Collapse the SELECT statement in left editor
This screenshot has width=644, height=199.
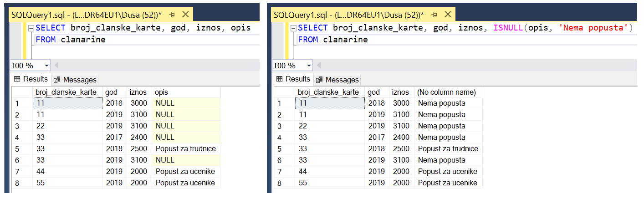31,28
